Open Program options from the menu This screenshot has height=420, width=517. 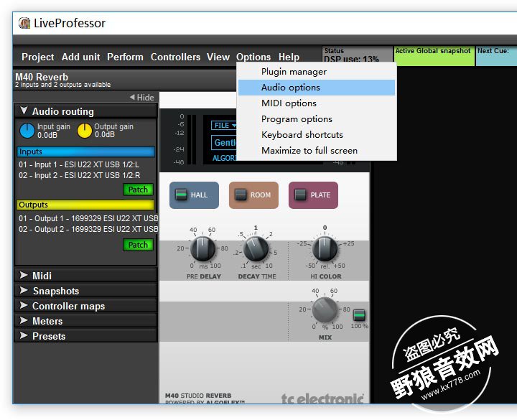(x=317, y=119)
